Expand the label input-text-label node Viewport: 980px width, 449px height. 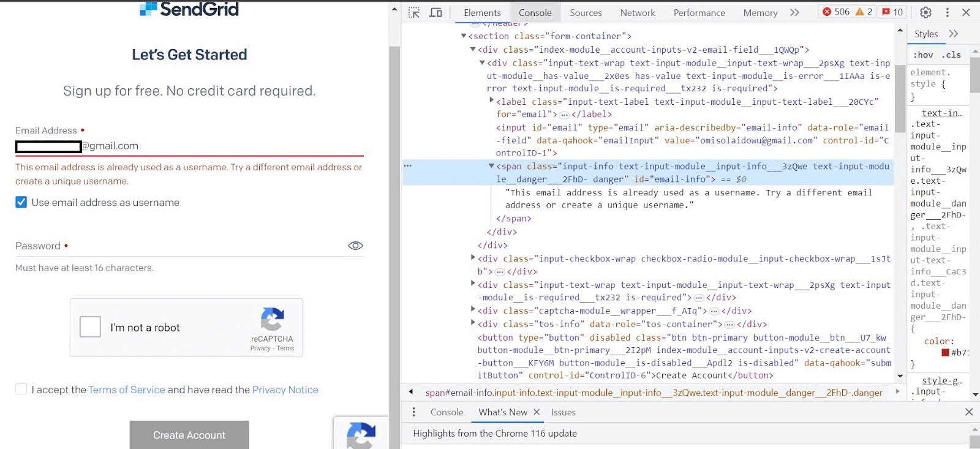pos(491,100)
